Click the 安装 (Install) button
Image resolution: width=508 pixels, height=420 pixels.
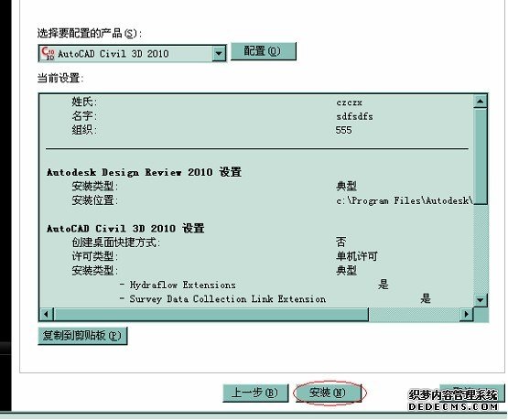point(329,393)
